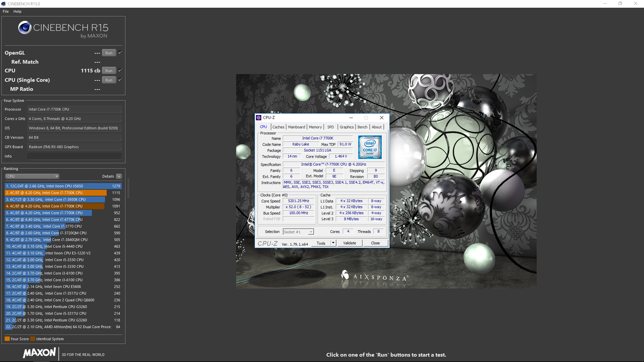Click the CPU score 1115 cb

(90, 71)
